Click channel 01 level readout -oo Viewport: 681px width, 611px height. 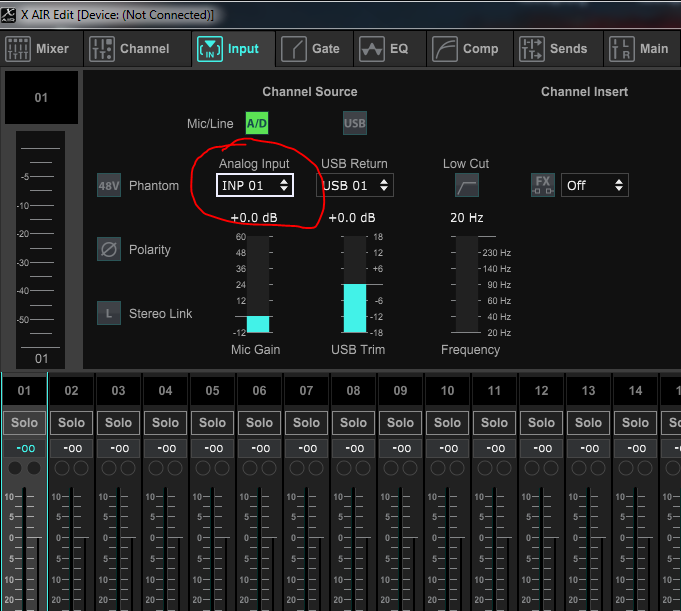tap(24, 448)
